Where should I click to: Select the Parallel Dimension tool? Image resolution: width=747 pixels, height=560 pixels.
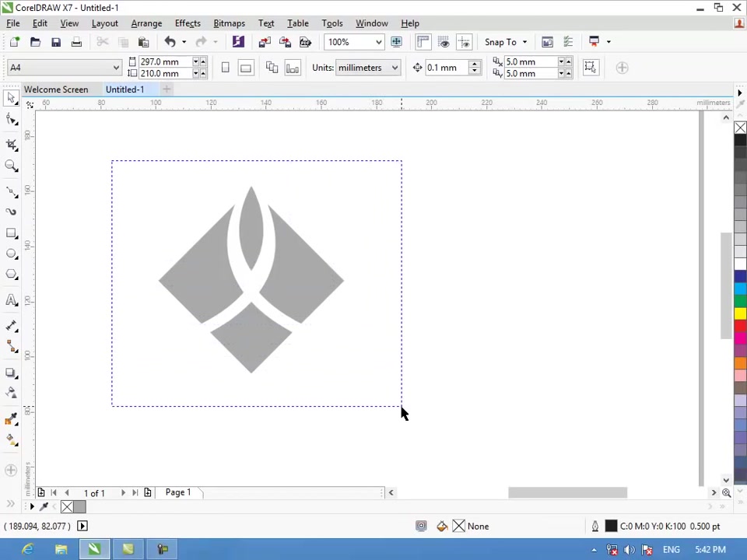(11, 326)
